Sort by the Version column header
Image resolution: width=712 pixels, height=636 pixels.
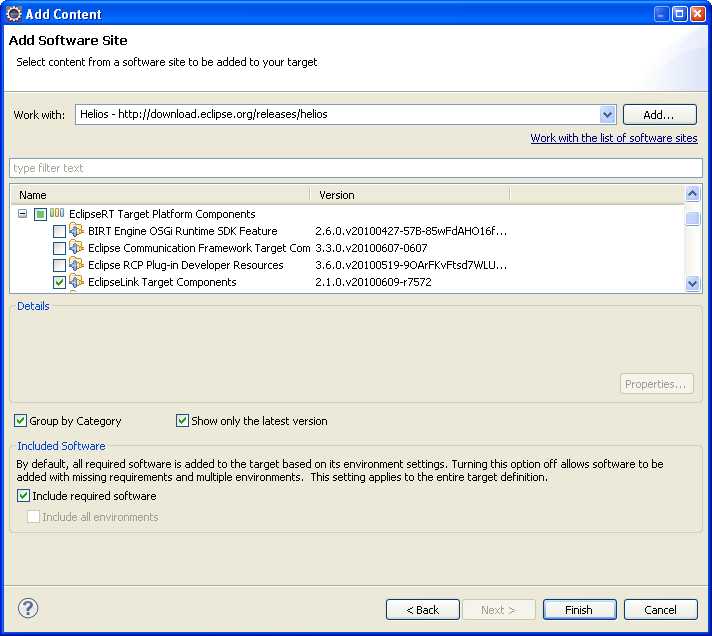[410, 195]
